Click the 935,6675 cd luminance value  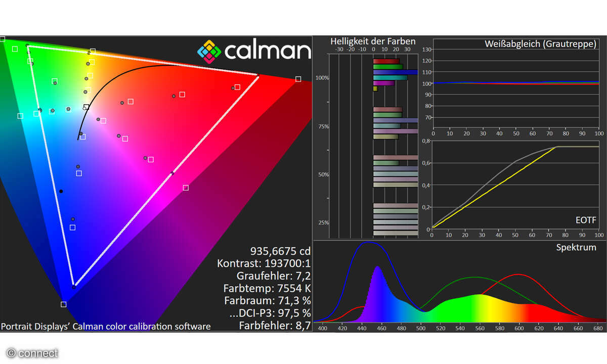(280, 251)
